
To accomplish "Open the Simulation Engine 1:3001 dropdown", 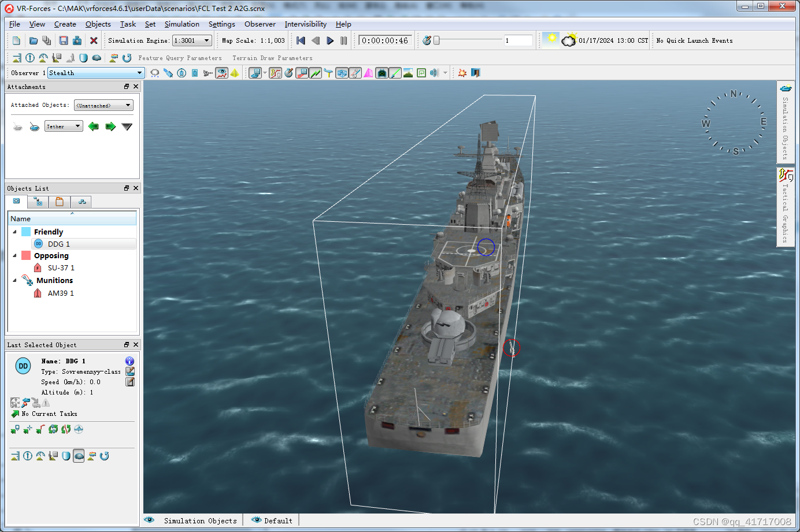I will 191,40.
